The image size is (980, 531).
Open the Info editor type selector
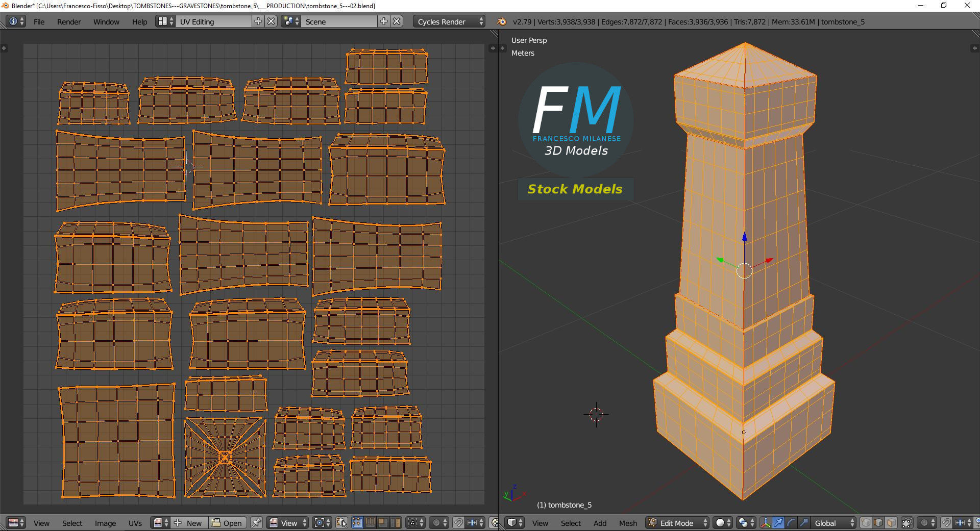point(16,21)
